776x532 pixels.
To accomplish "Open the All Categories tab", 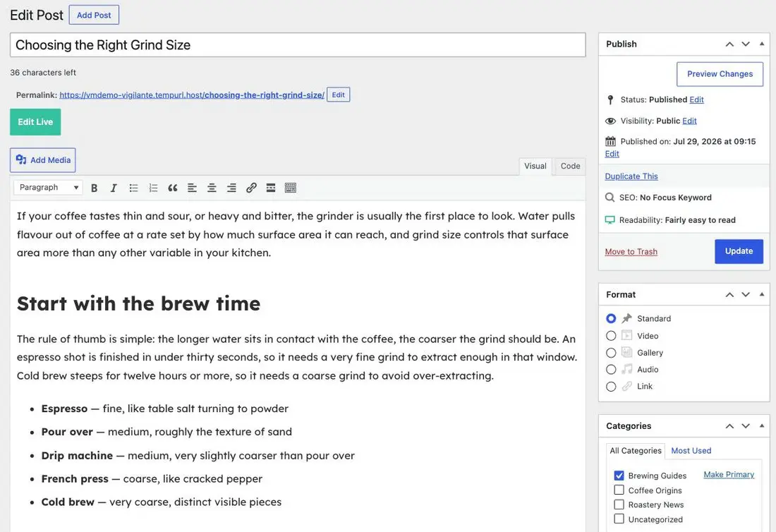I will pos(636,451).
